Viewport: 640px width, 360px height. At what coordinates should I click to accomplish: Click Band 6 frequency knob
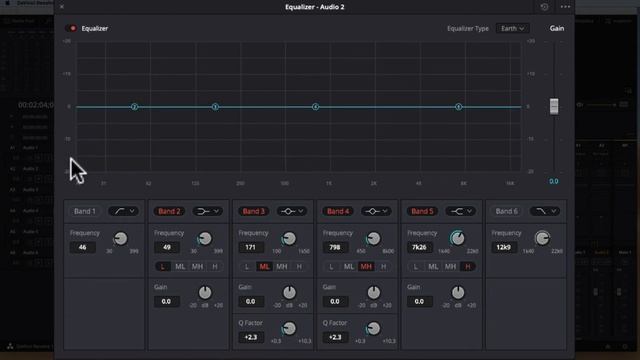click(542, 238)
